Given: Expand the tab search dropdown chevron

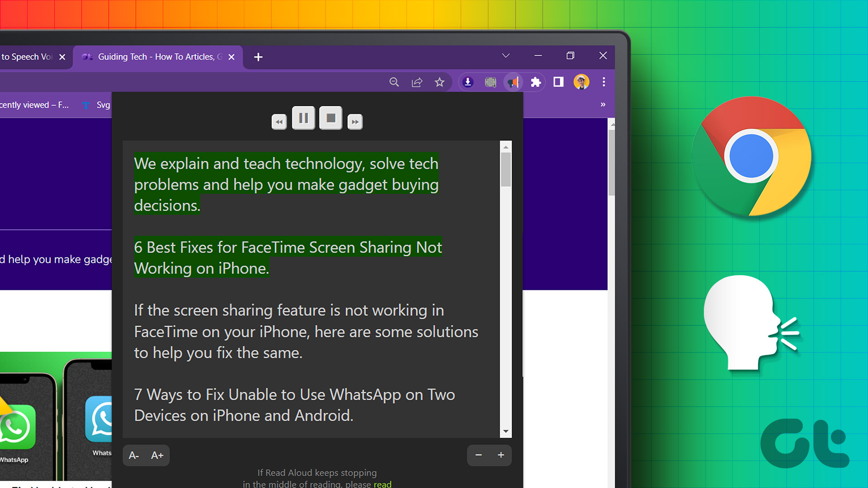Looking at the screenshot, I should (x=506, y=56).
